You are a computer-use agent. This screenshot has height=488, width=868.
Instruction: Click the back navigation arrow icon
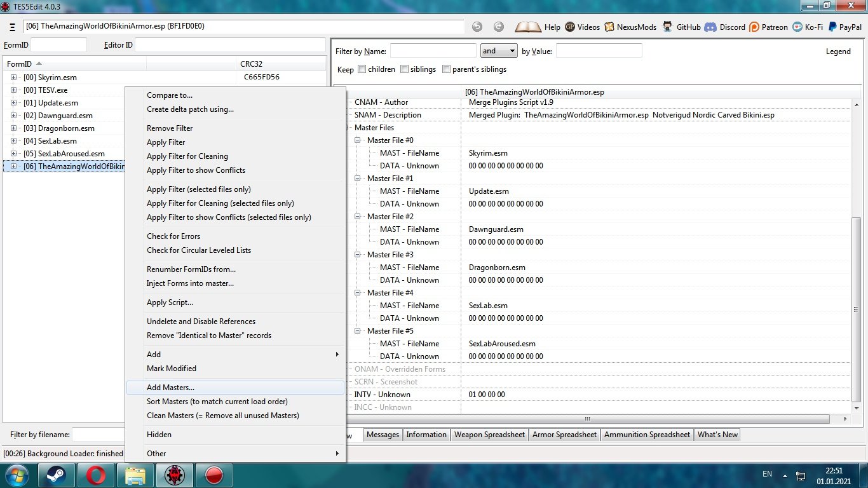tap(477, 27)
